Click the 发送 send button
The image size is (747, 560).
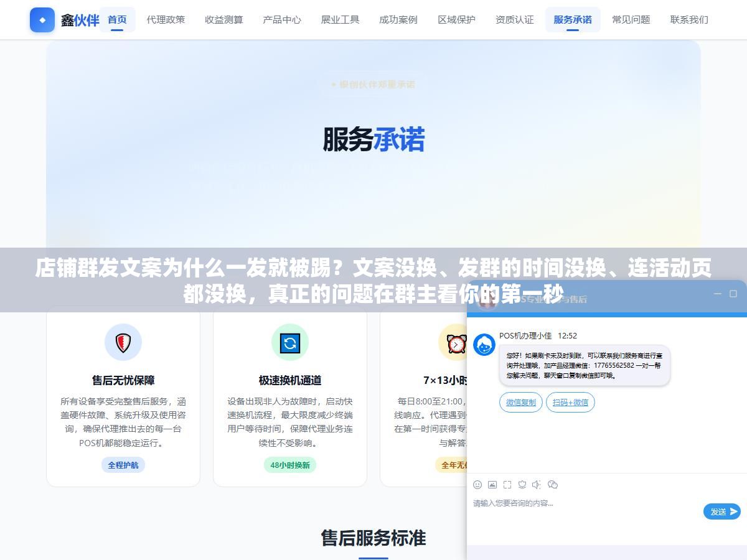(722, 511)
